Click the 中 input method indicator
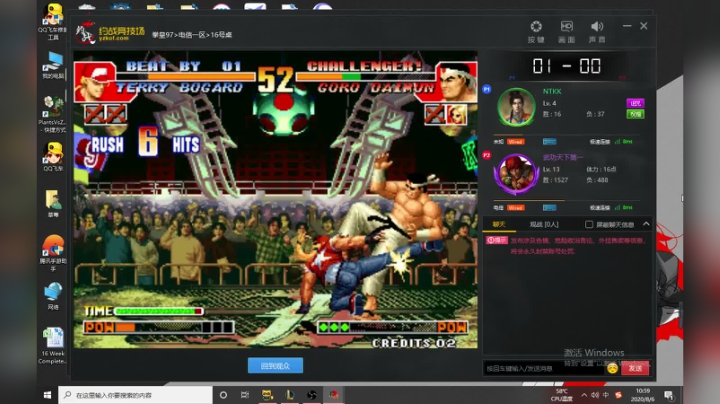 [606, 395]
